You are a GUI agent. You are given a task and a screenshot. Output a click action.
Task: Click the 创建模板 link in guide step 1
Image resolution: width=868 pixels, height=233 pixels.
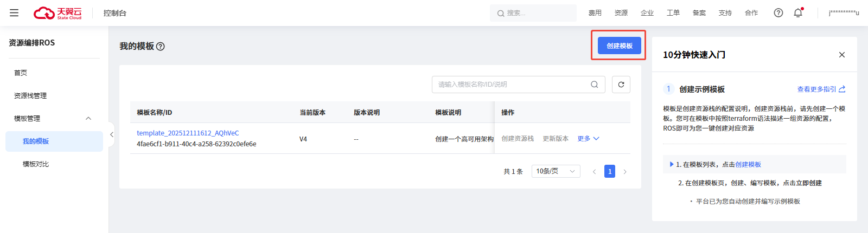click(x=748, y=165)
